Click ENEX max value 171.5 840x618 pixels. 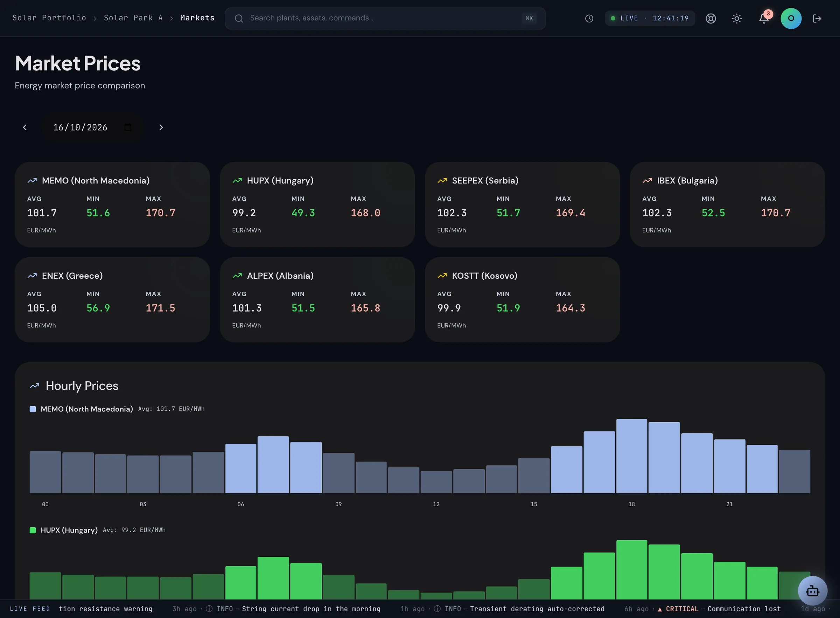(x=160, y=308)
